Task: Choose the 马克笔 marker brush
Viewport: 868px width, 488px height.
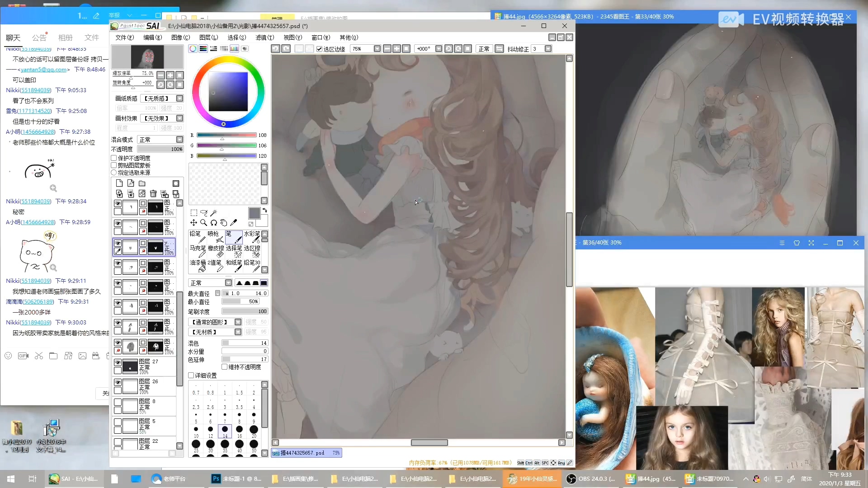Action: tap(198, 251)
